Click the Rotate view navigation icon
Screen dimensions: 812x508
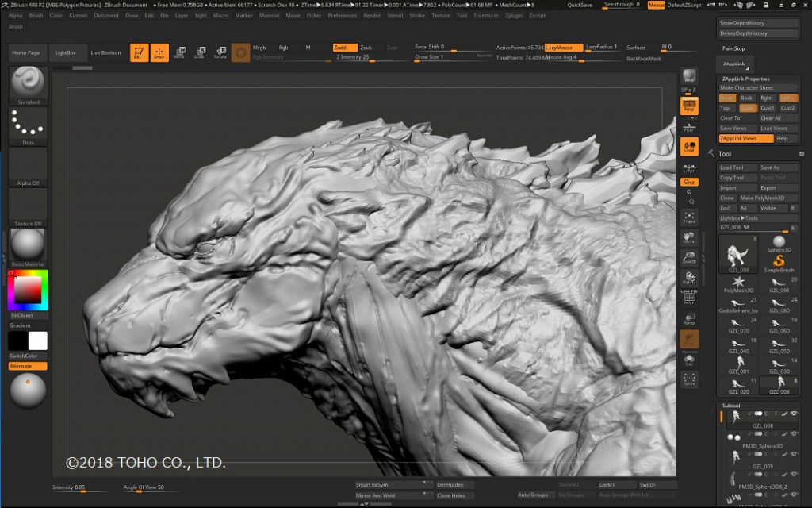[x=689, y=278]
